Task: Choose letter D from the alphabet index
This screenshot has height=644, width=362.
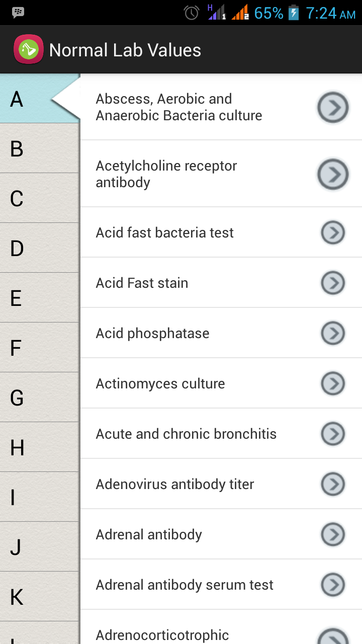Action: tap(39, 248)
